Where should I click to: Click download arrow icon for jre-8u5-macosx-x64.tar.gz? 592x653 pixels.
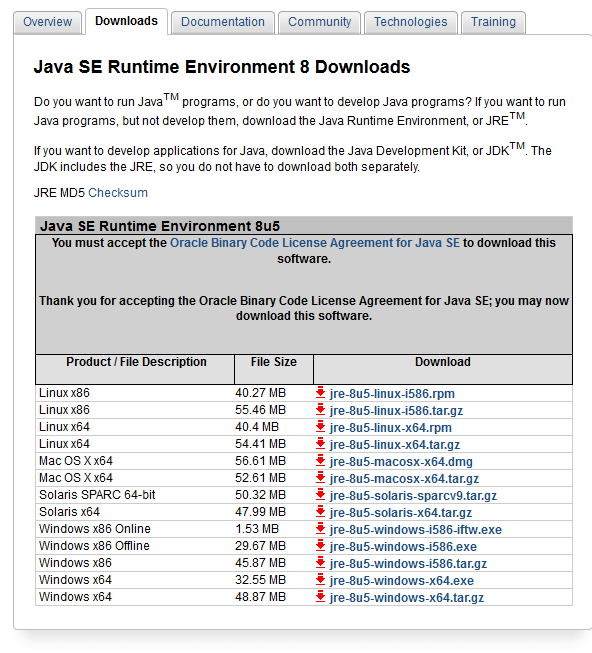[320, 478]
